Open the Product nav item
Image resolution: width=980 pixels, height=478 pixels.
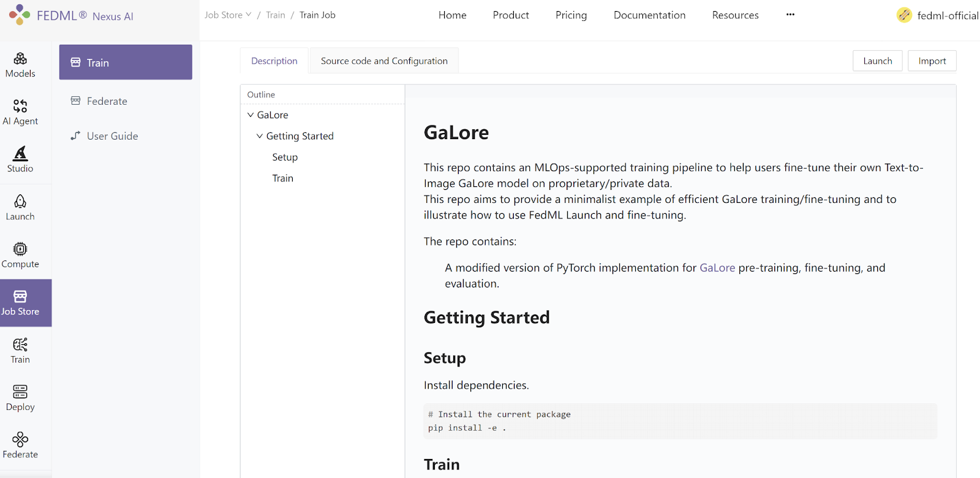coord(511,15)
